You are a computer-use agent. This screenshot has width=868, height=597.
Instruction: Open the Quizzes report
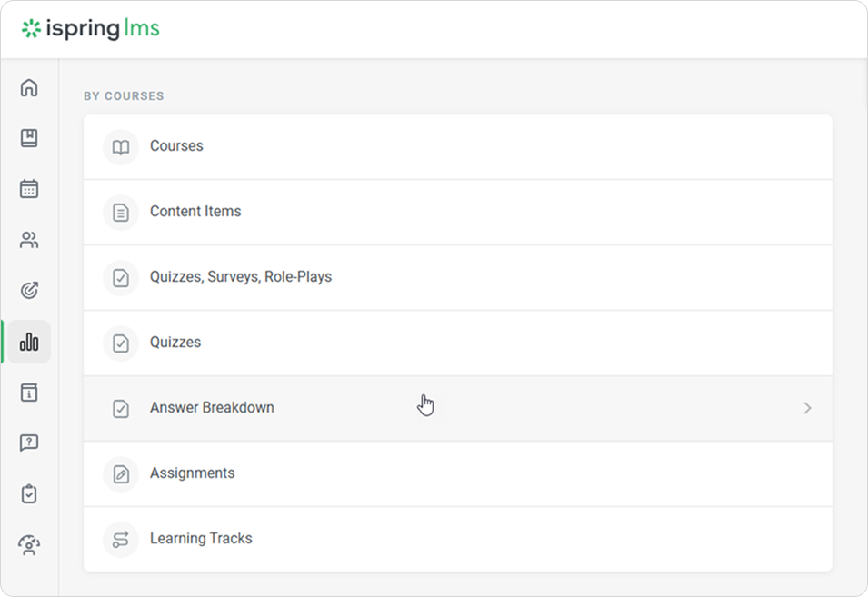[175, 343]
